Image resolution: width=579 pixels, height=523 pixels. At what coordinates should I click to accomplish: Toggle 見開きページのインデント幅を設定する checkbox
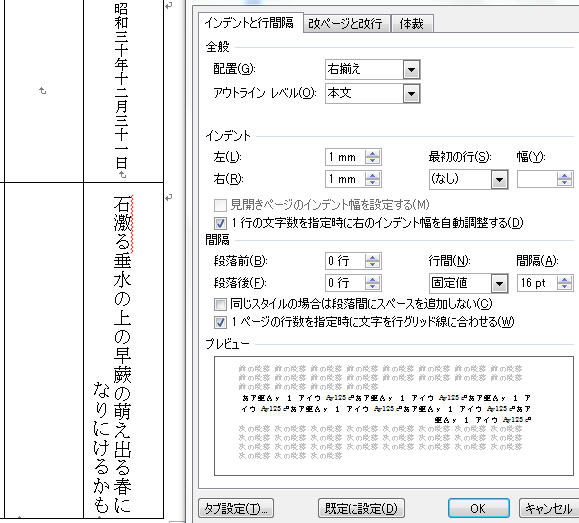coord(220,205)
